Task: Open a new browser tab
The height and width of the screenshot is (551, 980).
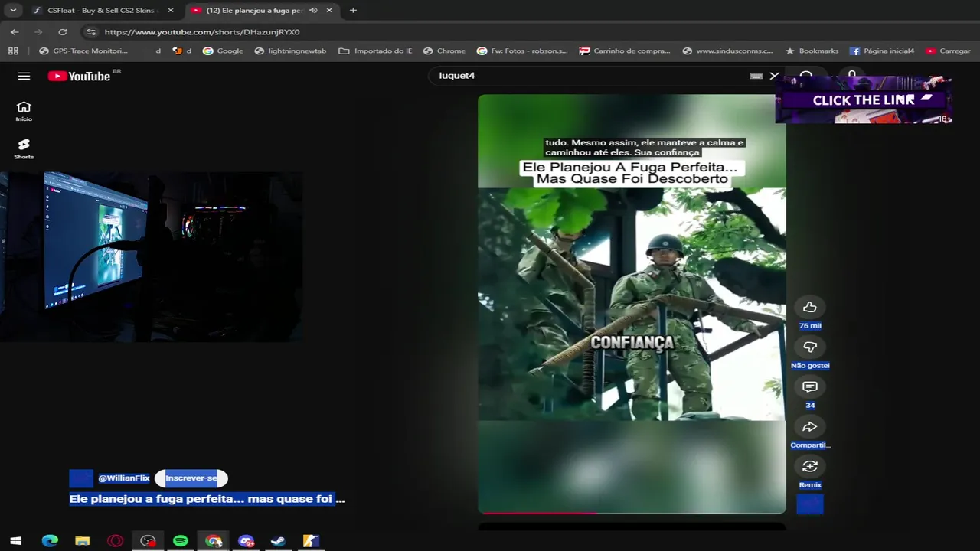Action: coord(353,11)
